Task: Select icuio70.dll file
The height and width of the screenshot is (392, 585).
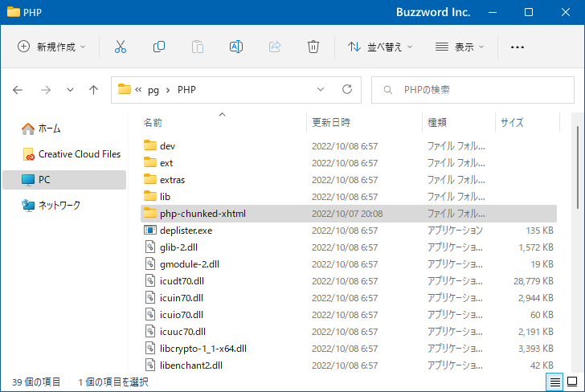Action: click(349, 314)
